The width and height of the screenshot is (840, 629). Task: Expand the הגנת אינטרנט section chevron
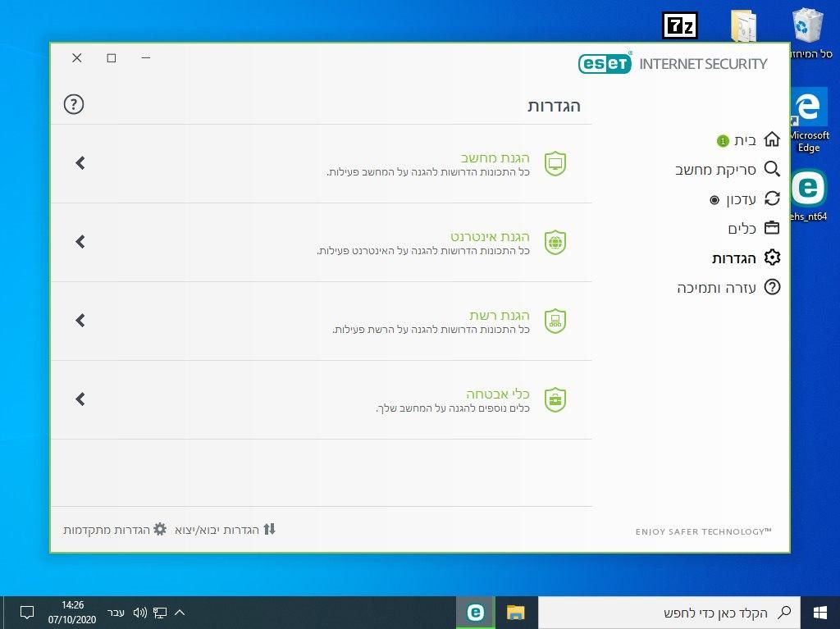[x=80, y=242]
